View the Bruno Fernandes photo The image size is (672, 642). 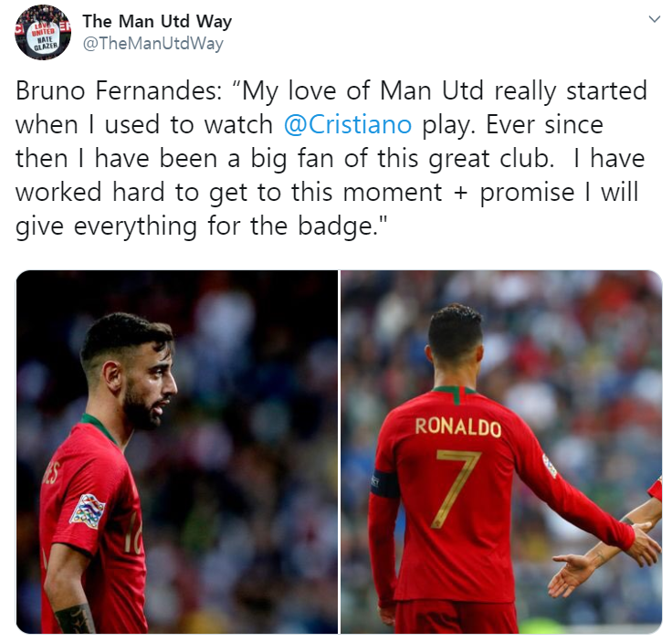coord(177,452)
